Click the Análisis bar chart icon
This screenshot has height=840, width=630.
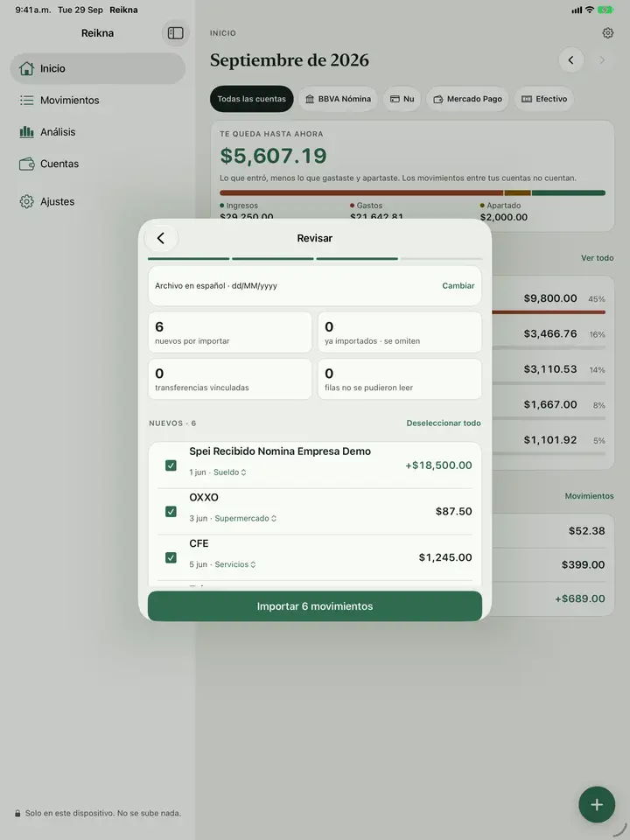click(26, 132)
